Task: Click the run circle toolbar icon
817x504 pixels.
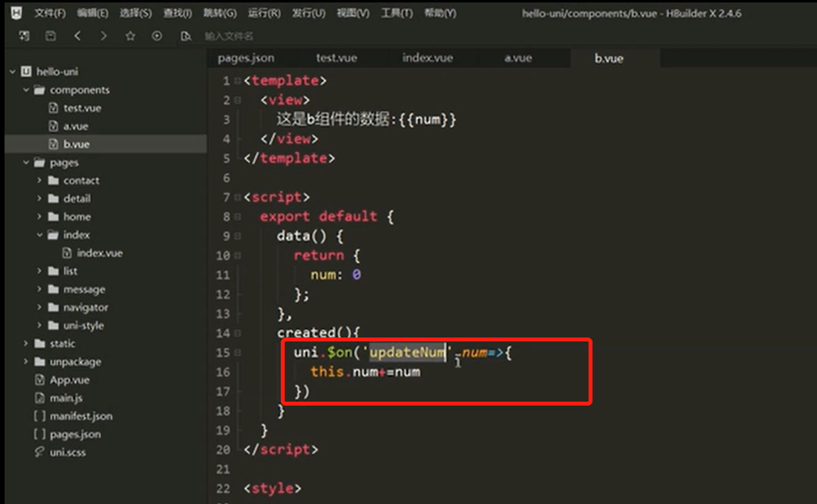Action: (157, 36)
